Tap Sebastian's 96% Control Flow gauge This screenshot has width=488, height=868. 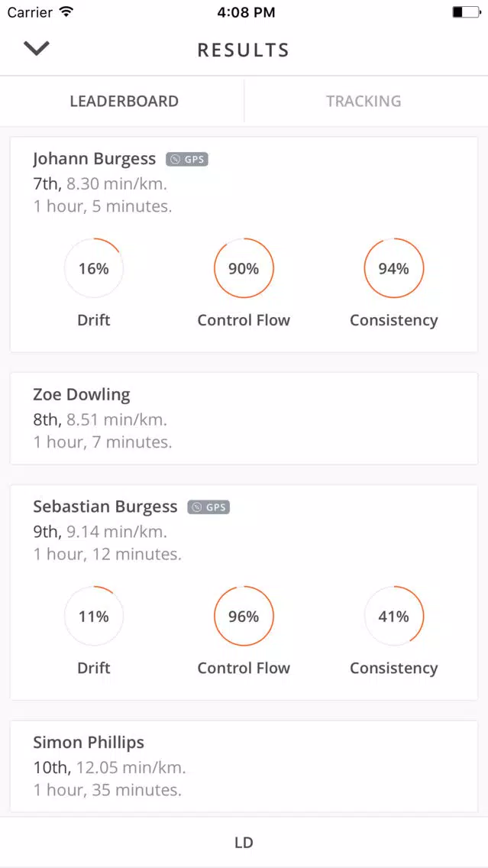(x=244, y=616)
